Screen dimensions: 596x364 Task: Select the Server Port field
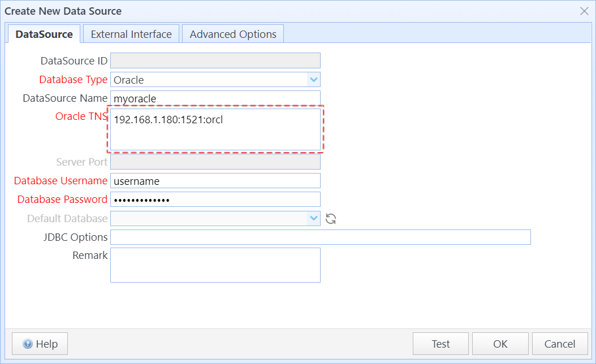coord(215,162)
